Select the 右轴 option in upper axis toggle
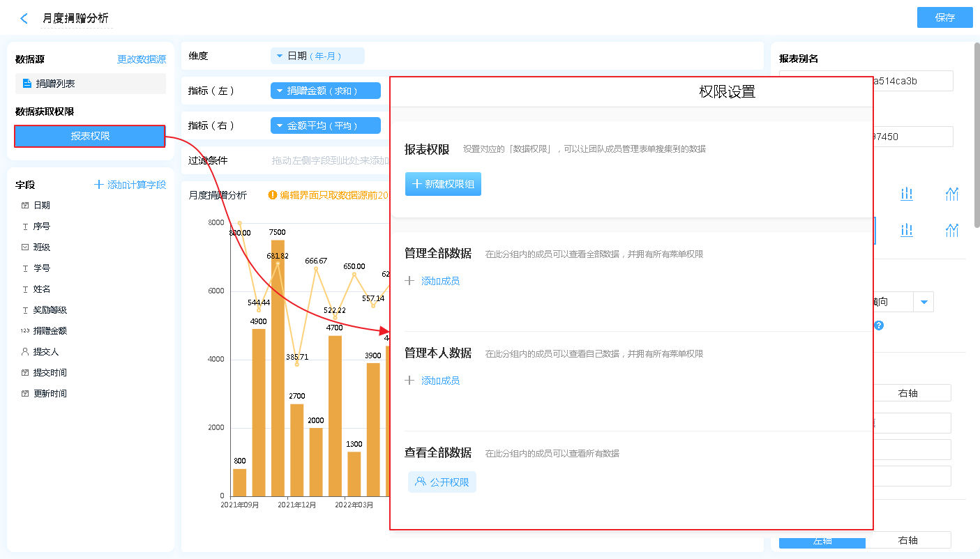This screenshot has height=559, width=980. tap(908, 393)
